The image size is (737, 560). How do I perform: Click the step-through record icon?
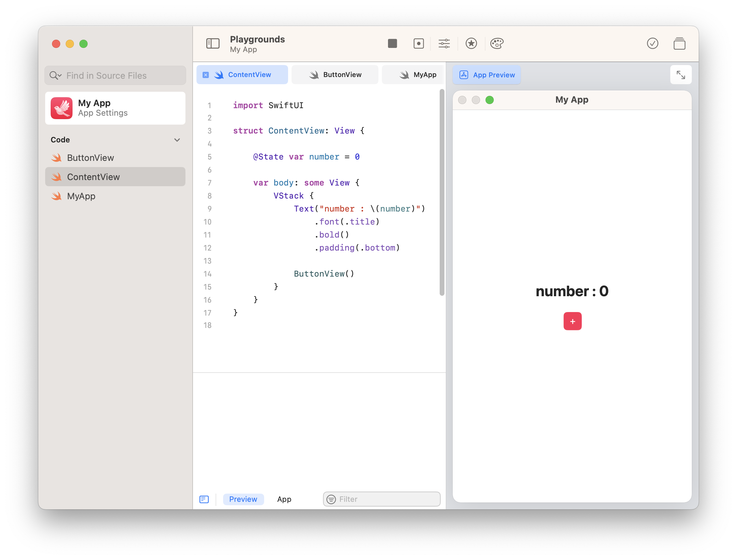click(418, 43)
